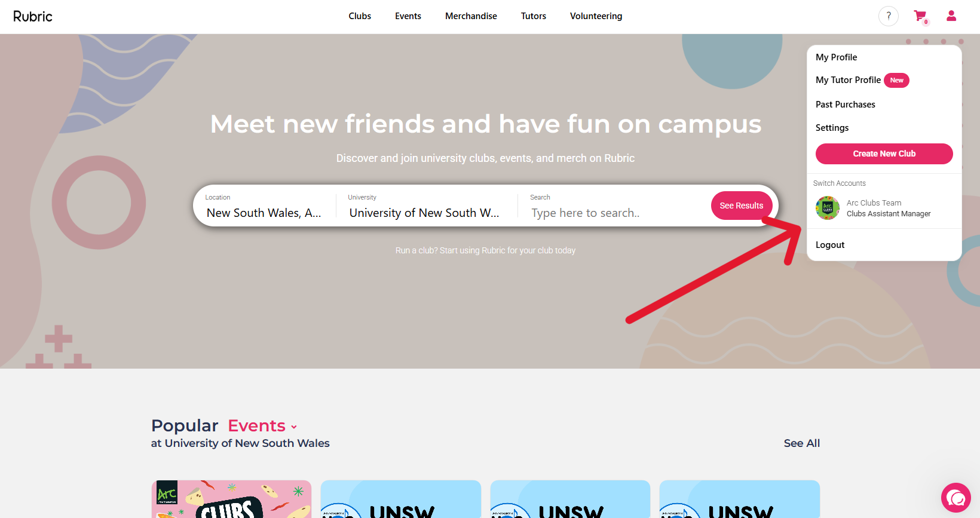Open the Tutors nav item
The width and height of the screenshot is (980, 518).
[x=534, y=16]
